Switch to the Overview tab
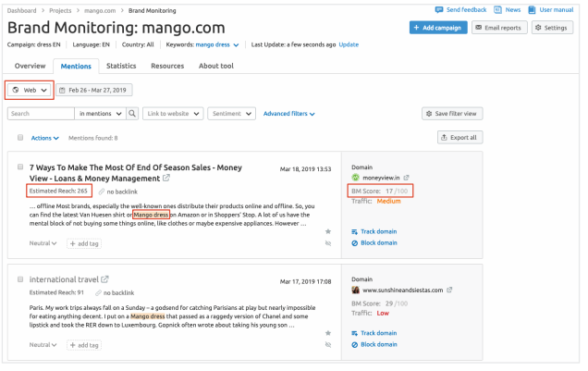The height and width of the screenshot is (371, 588). pos(30,66)
